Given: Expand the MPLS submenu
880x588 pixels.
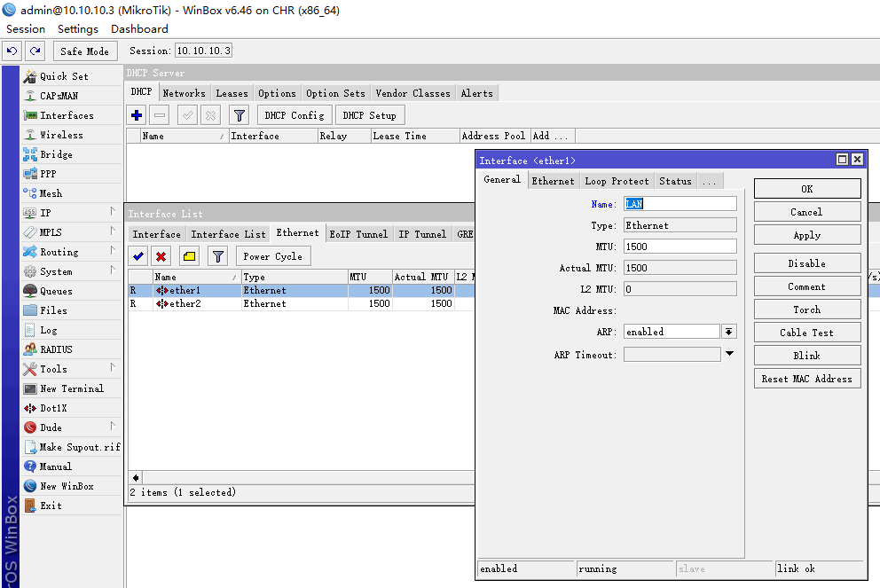Looking at the screenshot, I should tap(113, 231).
